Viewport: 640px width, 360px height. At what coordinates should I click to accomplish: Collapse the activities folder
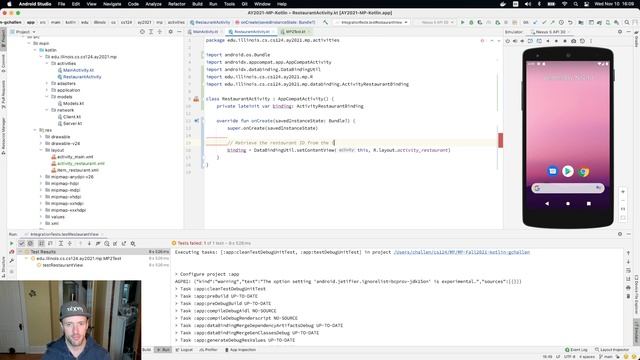(x=47, y=64)
